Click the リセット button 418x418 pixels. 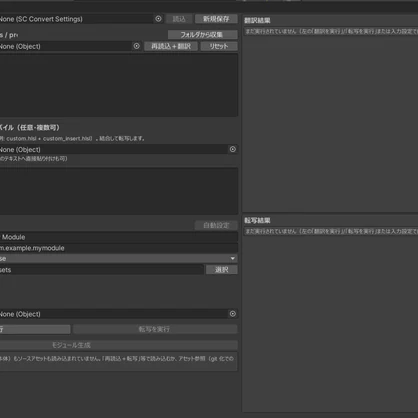[x=219, y=46]
